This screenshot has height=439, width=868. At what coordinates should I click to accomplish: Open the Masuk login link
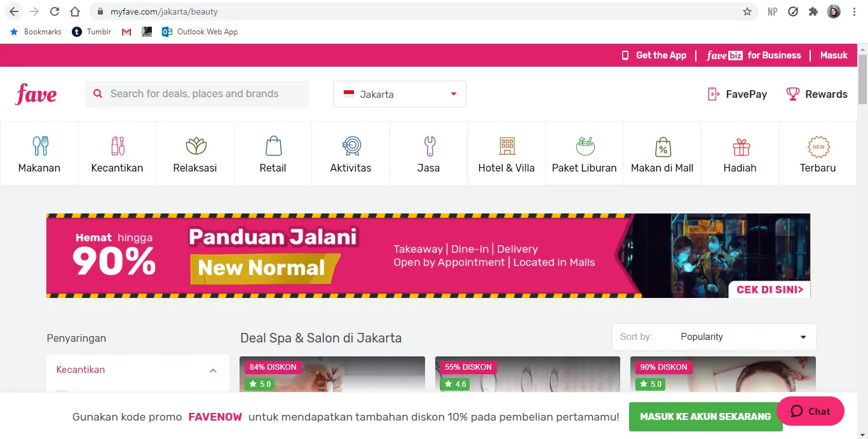pos(834,55)
